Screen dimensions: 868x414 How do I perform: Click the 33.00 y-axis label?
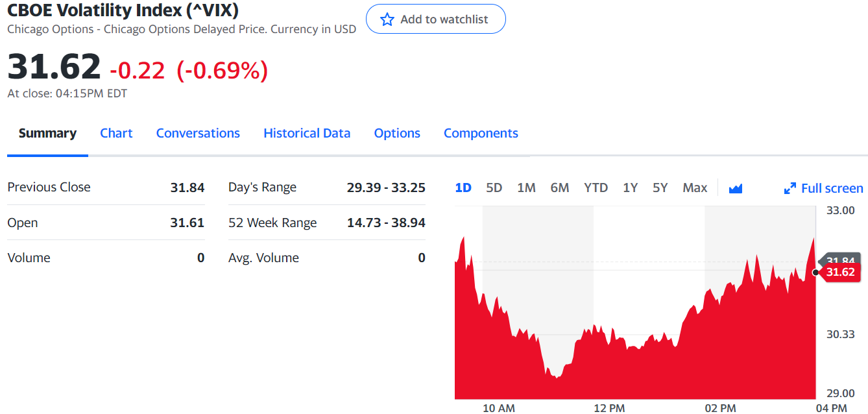tap(840, 210)
